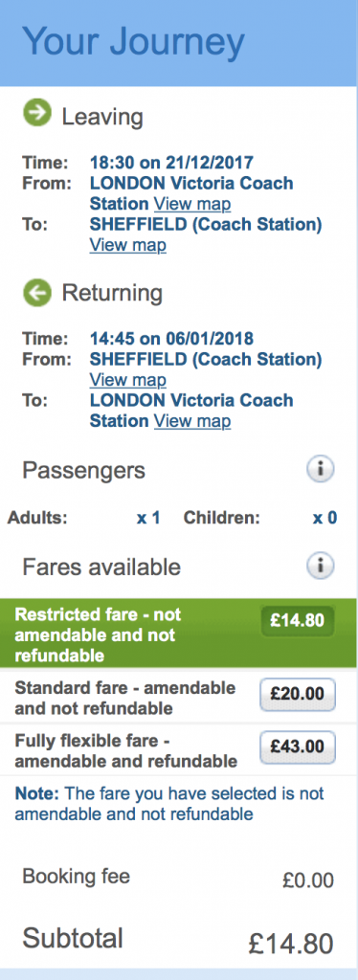Pick the £43.00 fully flexible fare button
Image resolution: width=358 pixels, height=980 pixels.
click(298, 748)
